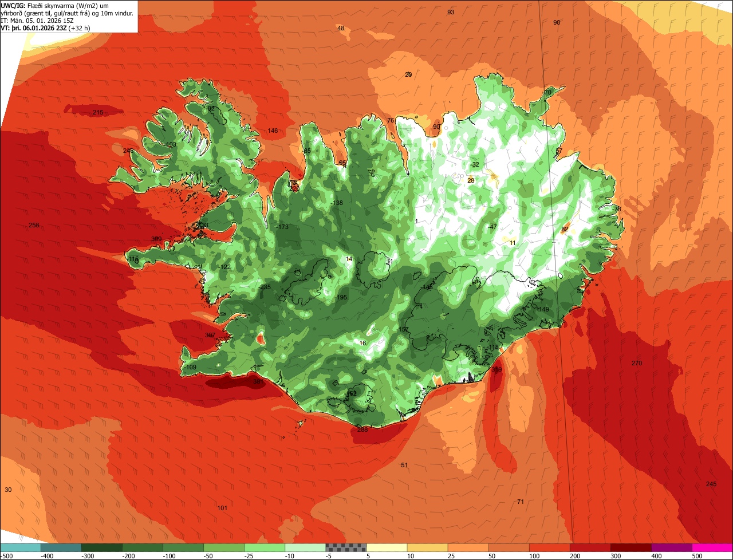This screenshot has height=560, width=733.
Task: Click the -138 value on land
Action: [x=337, y=203]
